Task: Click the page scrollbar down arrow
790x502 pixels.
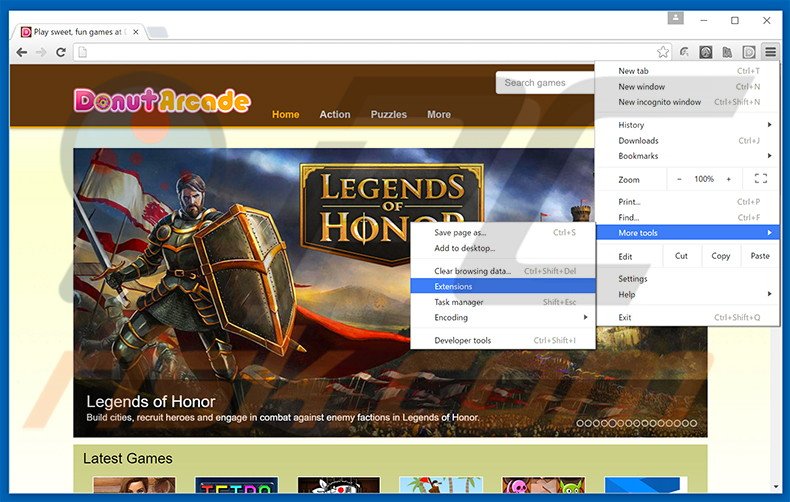Action: 775,486
